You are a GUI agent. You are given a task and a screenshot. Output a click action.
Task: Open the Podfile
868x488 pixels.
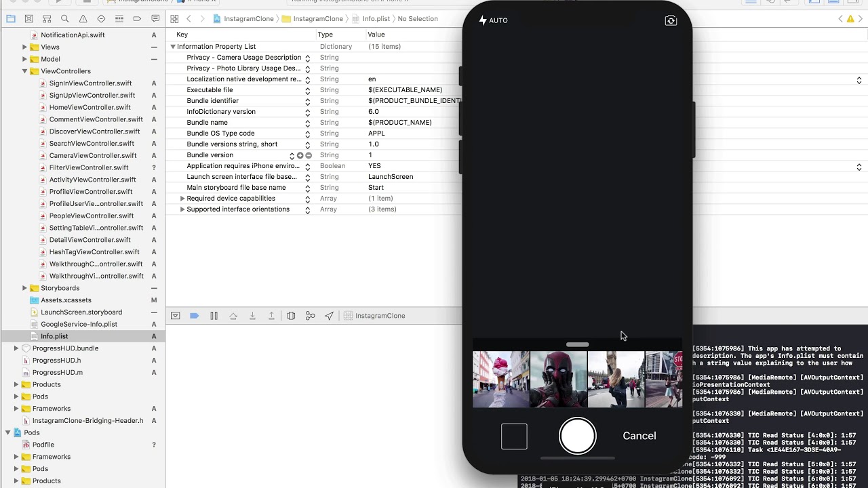(43, 445)
